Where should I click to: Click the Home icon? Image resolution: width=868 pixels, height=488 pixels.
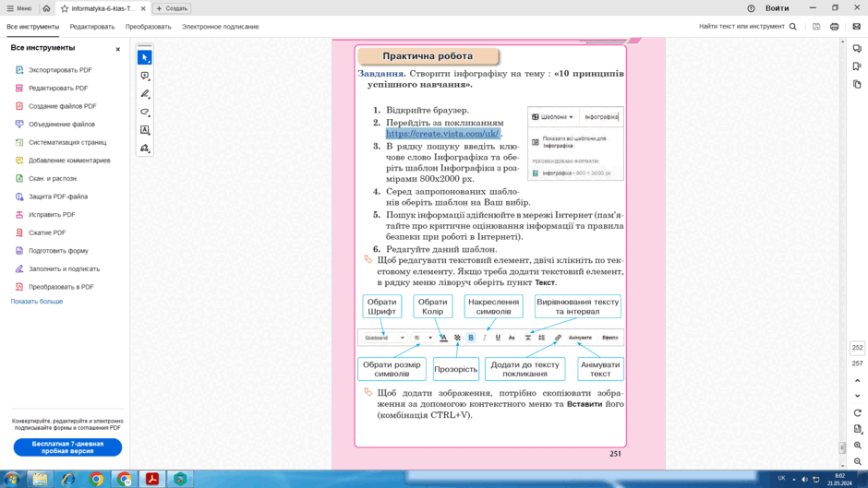coord(46,8)
